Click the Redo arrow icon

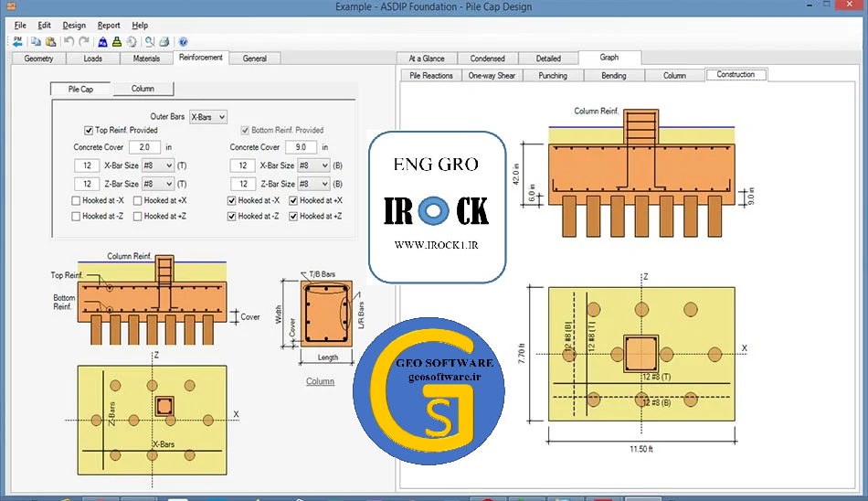(84, 42)
